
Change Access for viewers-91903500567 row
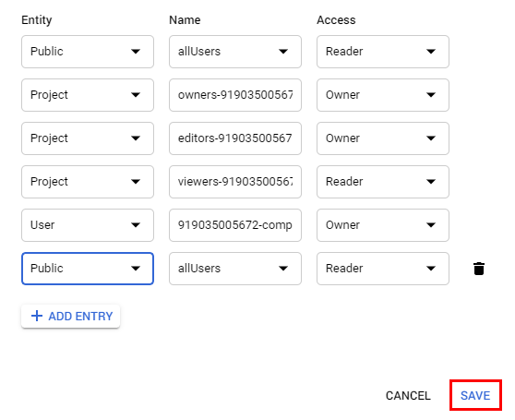tap(383, 182)
